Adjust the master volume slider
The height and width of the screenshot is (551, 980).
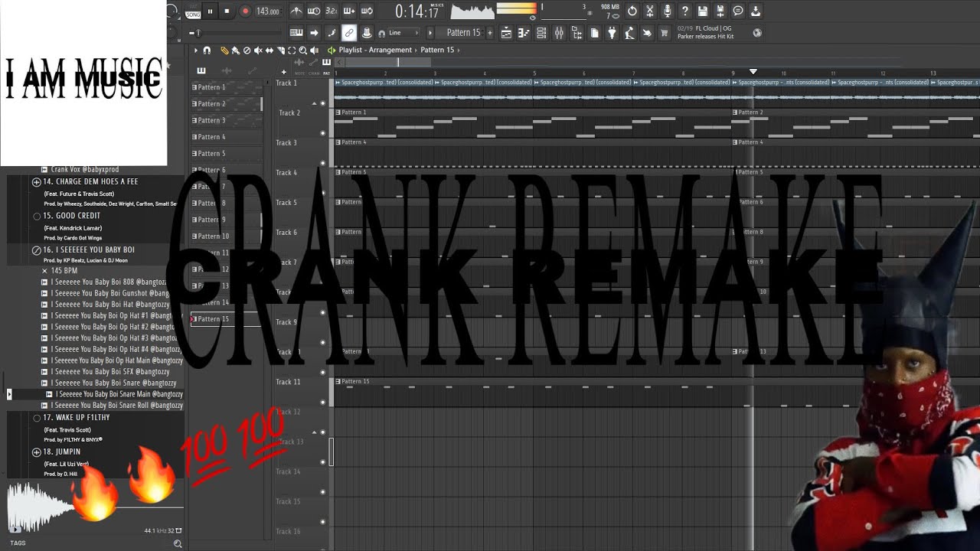tap(198, 33)
